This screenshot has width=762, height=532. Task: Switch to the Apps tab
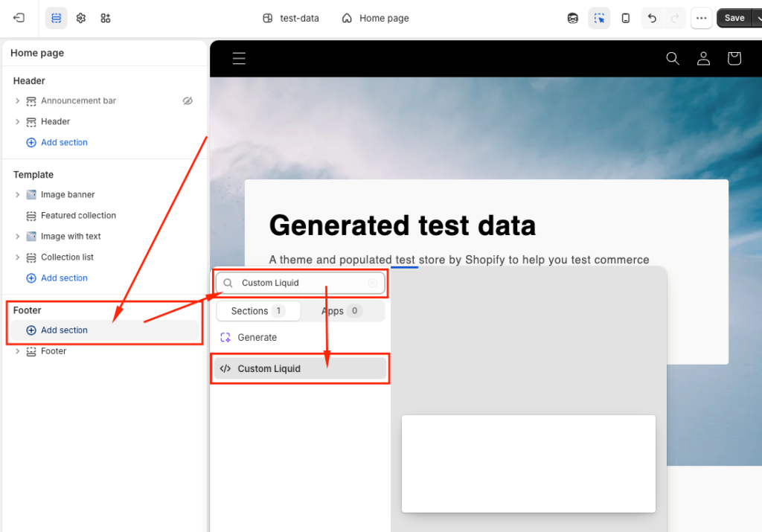tap(342, 311)
